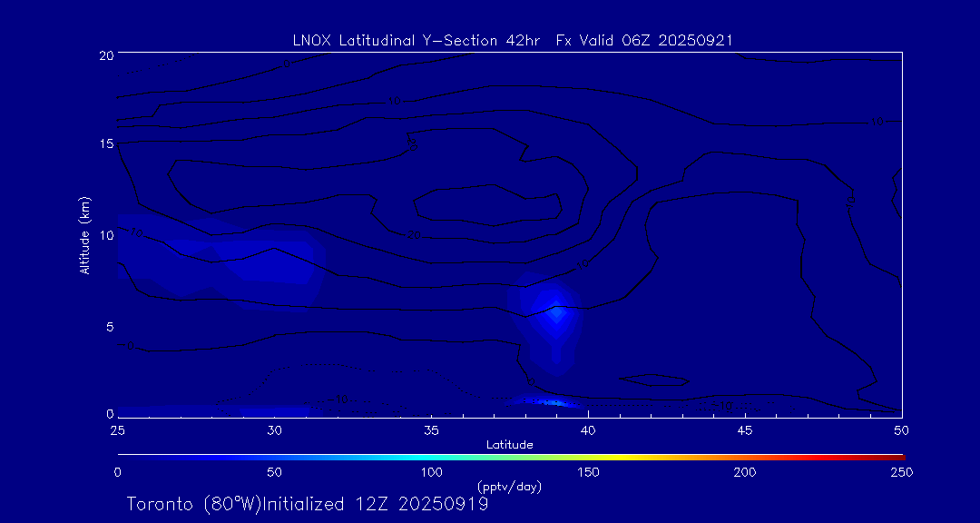Click the bright LNOX peak near latitude 39
Viewport: 980px width, 523px height.
pyautogui.click(x=555, y=311)
